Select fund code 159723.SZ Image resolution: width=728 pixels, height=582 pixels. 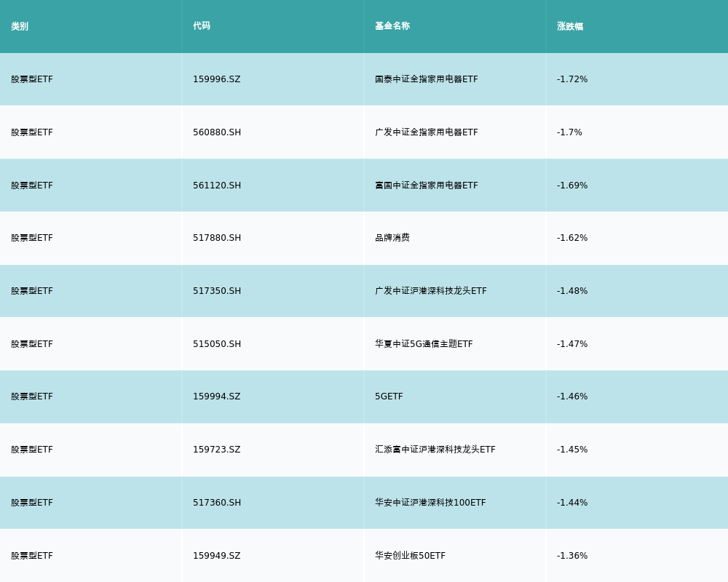pos(217,450)
